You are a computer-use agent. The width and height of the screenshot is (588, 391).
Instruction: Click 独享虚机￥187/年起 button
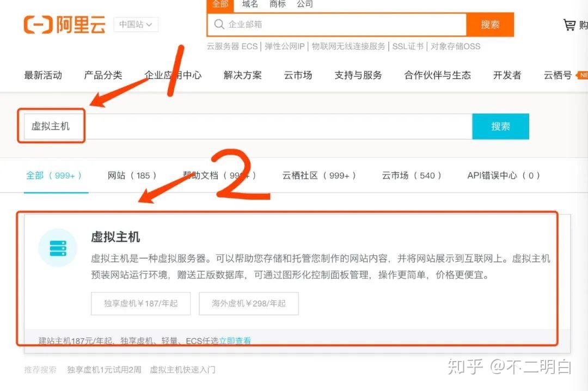click(140, 303)
